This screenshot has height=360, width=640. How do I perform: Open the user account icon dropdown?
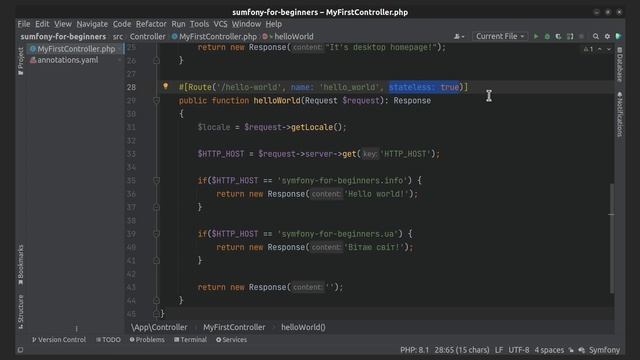click(x=459, y=36)
